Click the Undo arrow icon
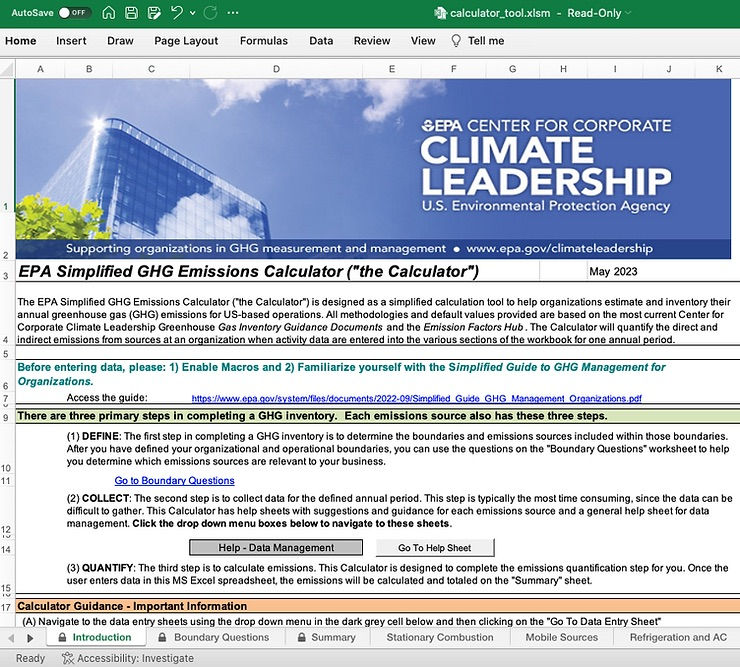 (x=177, y=13)
